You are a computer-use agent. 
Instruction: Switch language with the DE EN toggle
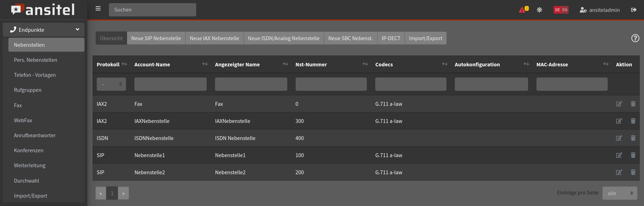point(561,10)
